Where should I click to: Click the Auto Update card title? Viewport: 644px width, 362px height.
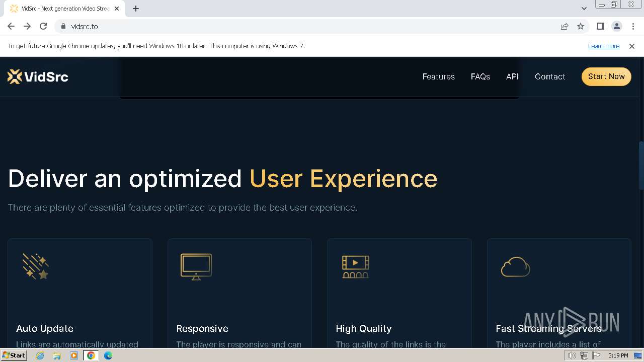pyautogui.click(x=45, y=328)
